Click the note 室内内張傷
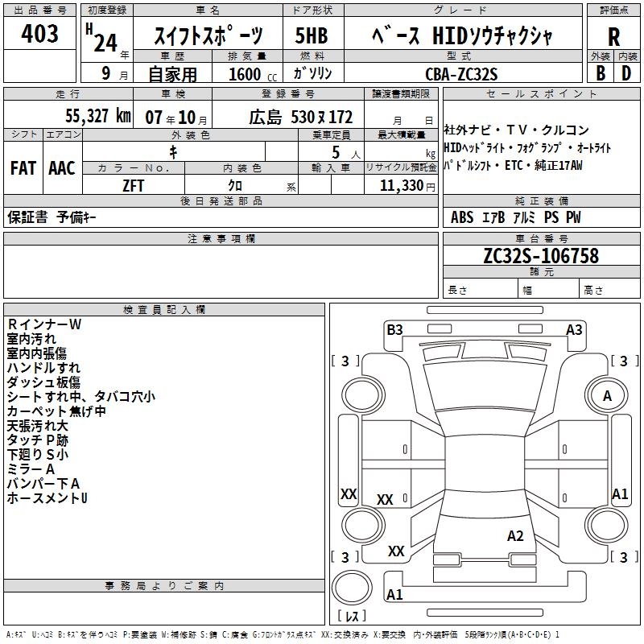Viewport: 644px width, 644px height. point(36,353)
